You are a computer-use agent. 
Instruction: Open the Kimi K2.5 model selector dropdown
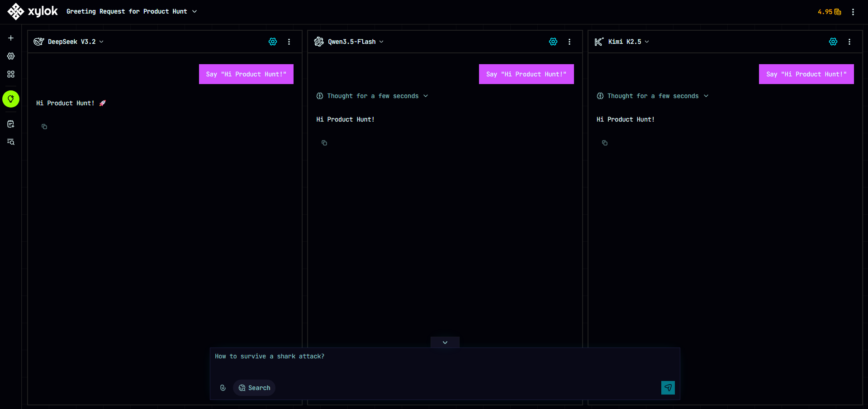pos(646,42)
